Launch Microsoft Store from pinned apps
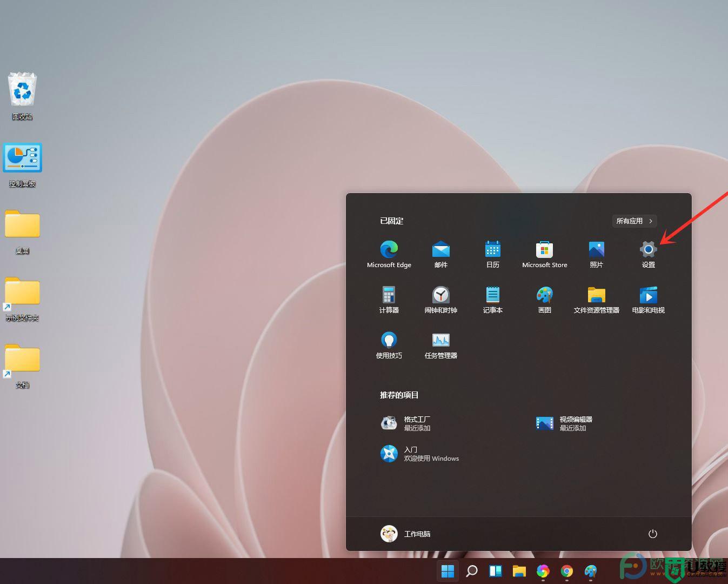728x584 pixels. point(544,250)
